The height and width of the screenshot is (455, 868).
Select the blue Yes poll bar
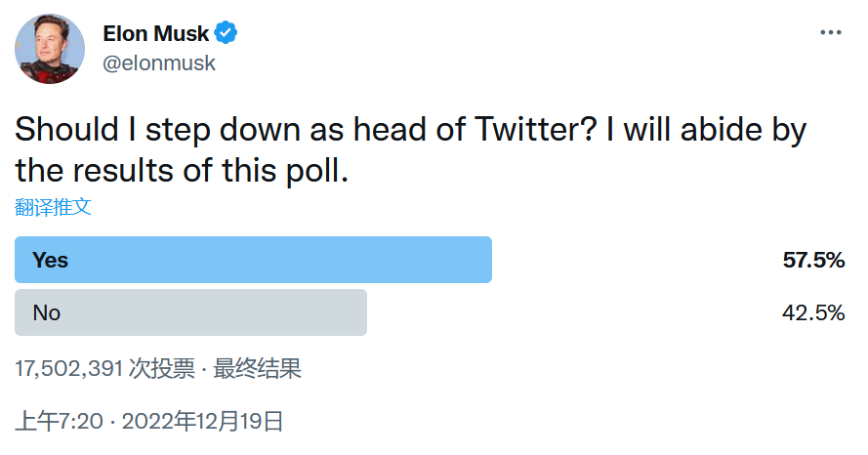tap(254, 260)
